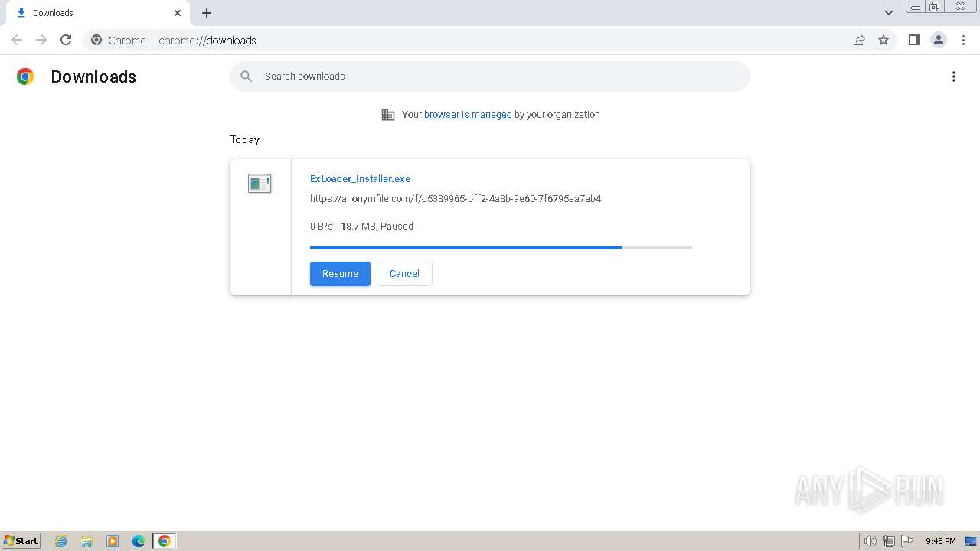Click the show desktop button in the tray
This screenshot has height=551, width=980.
tap(971, 541)
